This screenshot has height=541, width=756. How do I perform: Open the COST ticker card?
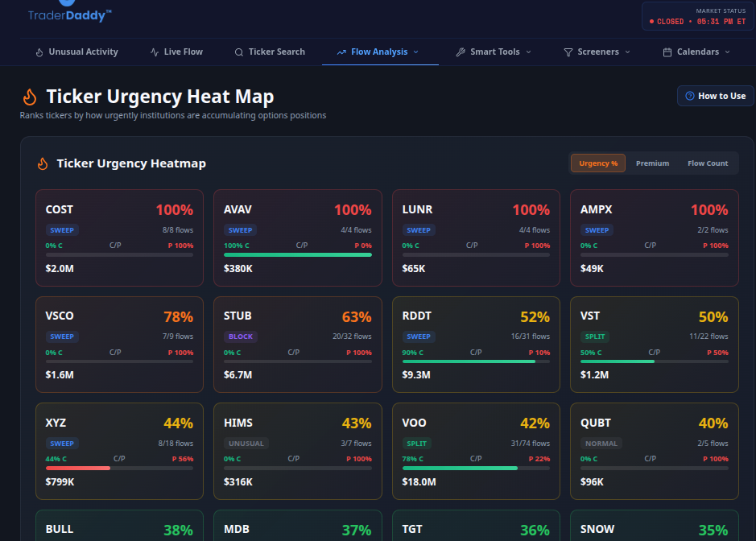[x=119, y=237]
